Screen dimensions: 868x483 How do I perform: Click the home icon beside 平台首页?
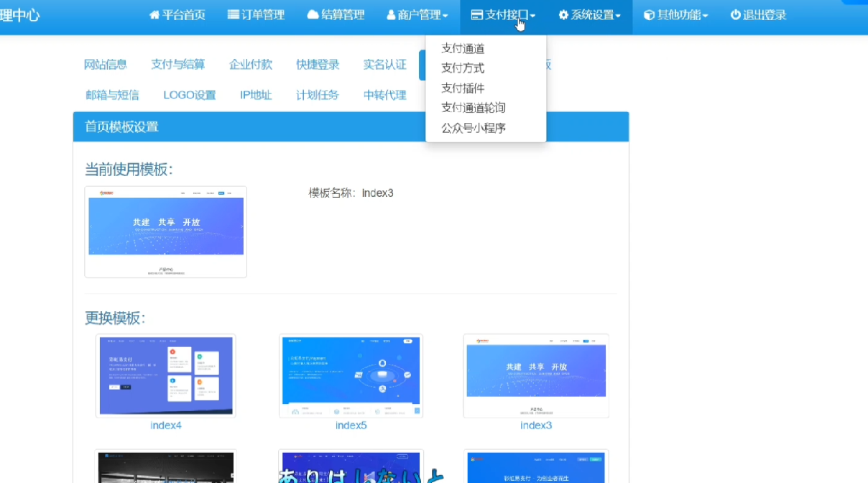coord(154,15)
